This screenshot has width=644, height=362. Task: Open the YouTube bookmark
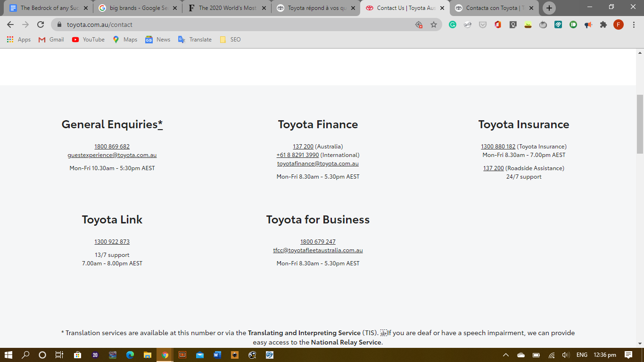click(x=88, y=40)
